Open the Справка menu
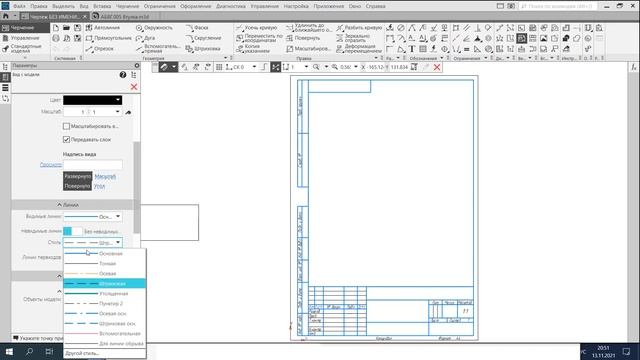The height and width of the screenshot is (360, 640). (x=376, y=6)
